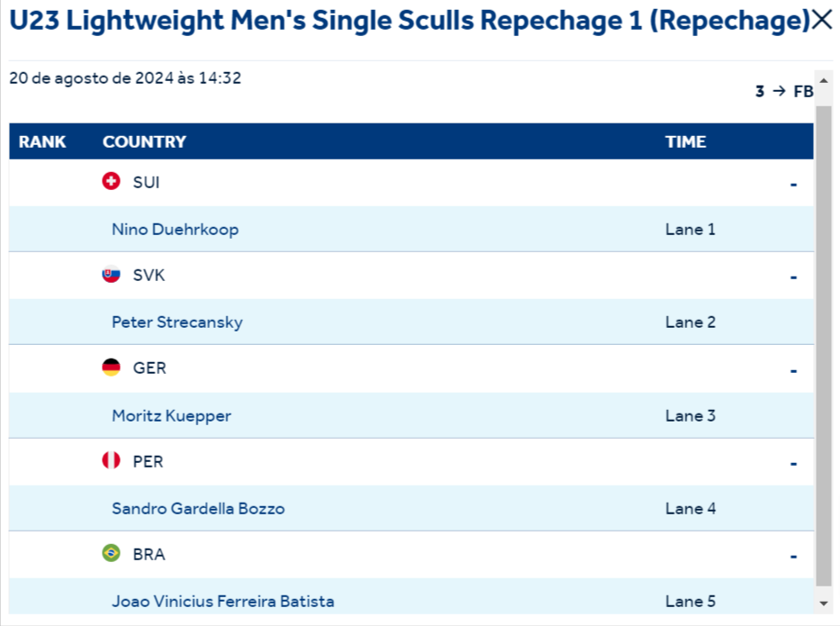Open Sandro Gardella Bozzo profile
Viewport: 840px width, 626px height.
[198, 509]
